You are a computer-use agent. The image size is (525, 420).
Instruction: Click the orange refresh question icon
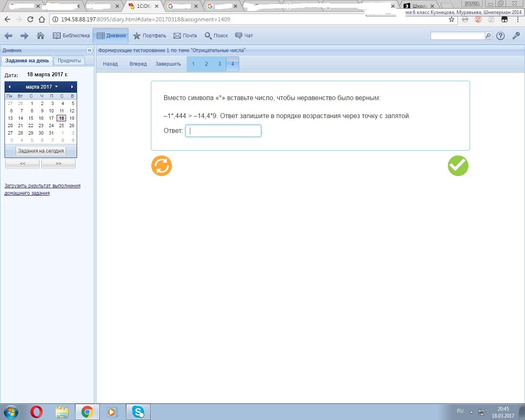coord(162,166)
